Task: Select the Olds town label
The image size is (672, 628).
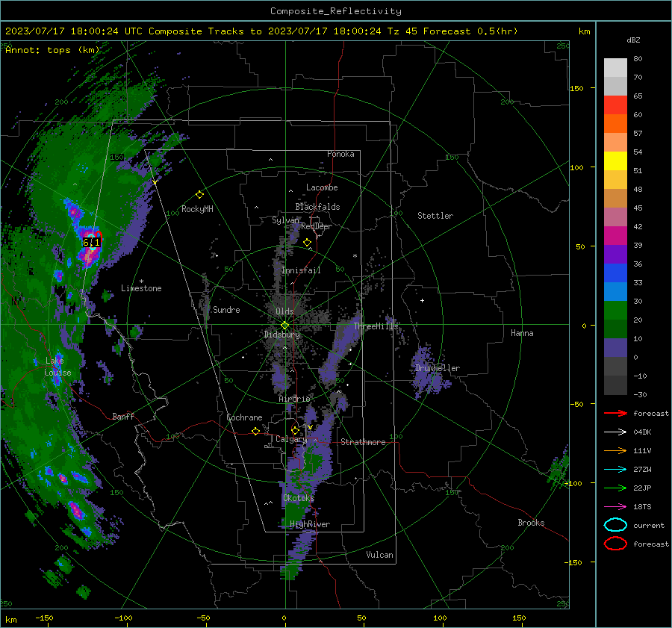Action: [284, 311]
